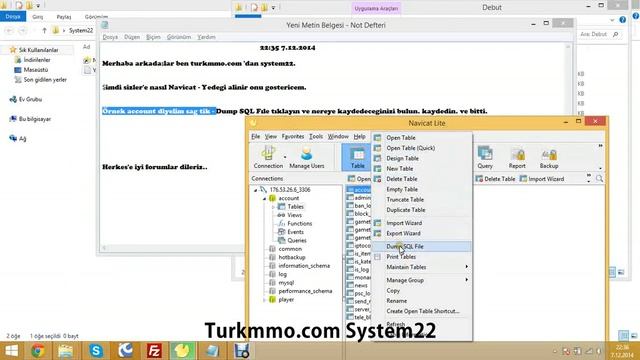Viewport: 640px width, 360px height.
Task: Select Dump SQL File menu entry
Action: coord(422,246)
